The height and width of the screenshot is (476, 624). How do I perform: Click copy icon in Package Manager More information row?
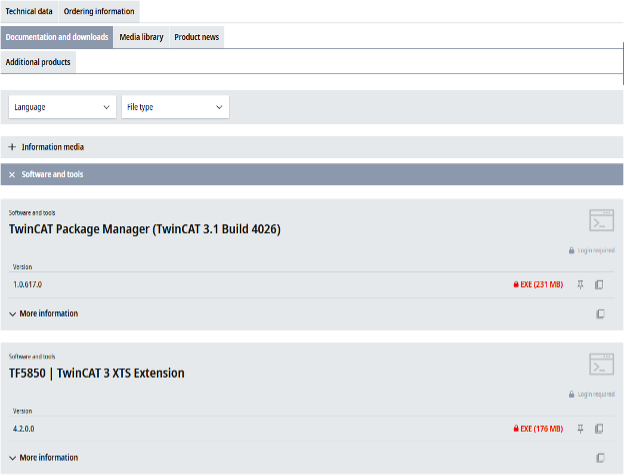[x=601, y=314]
